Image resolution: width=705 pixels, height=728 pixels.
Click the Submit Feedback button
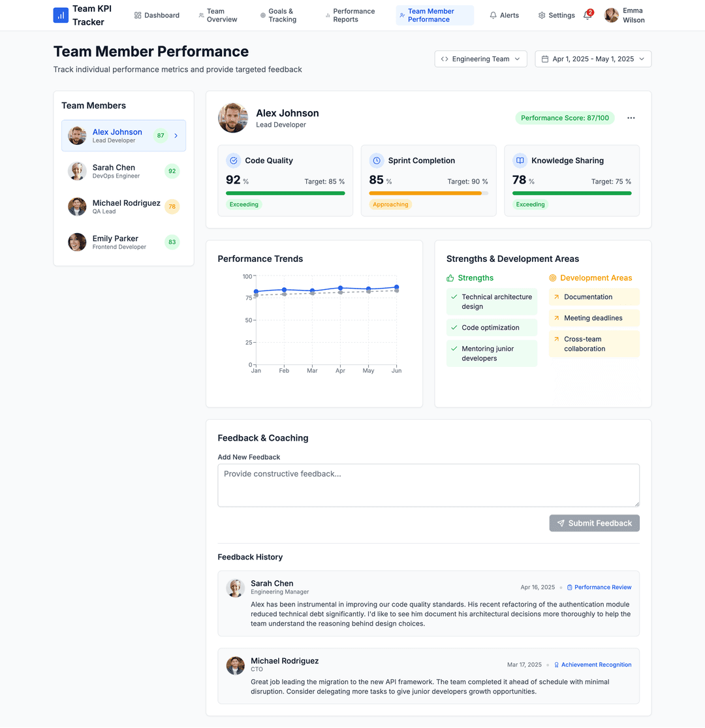[x=594, y=523]
